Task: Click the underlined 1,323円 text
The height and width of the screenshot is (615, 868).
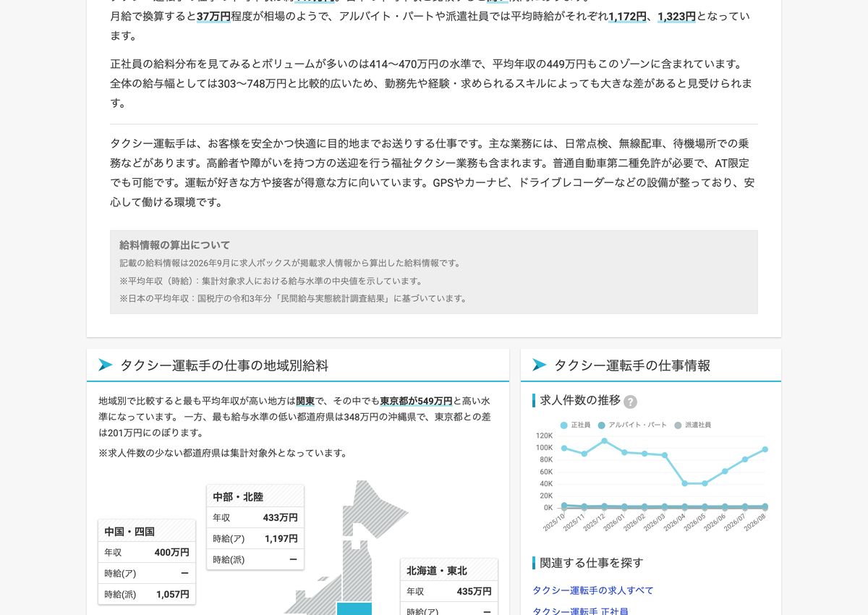Action: point(676,16)
